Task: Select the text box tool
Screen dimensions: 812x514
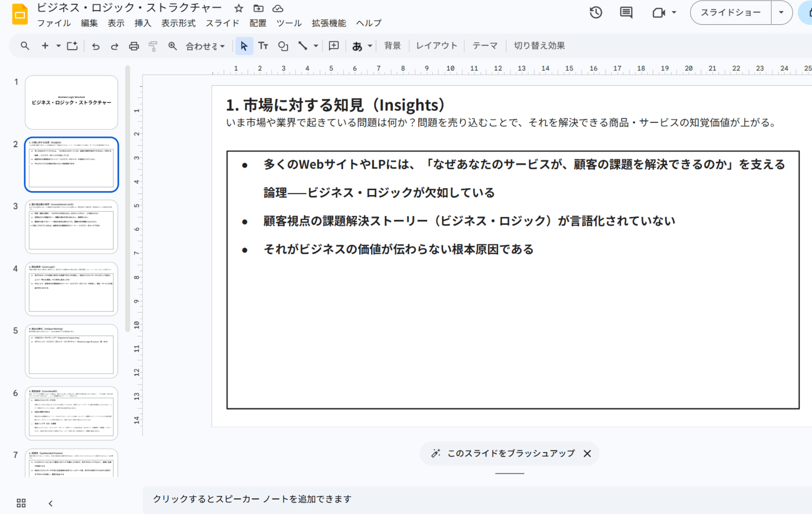Action: (263, 46)
